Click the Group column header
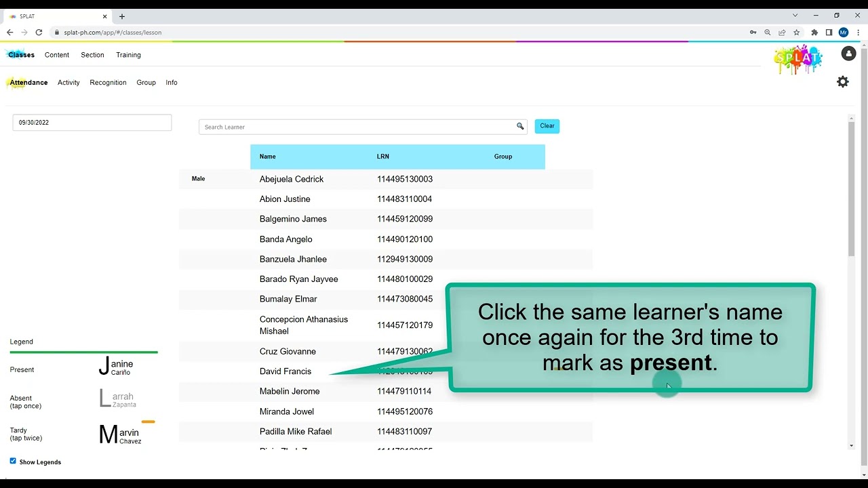The height and width of the screenshot is (488, 868). [503, 157]
